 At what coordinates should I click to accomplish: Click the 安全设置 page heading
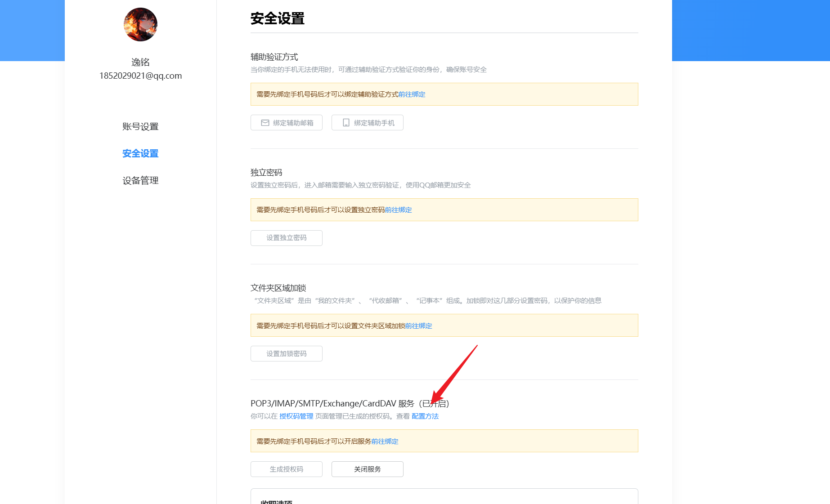278,18
